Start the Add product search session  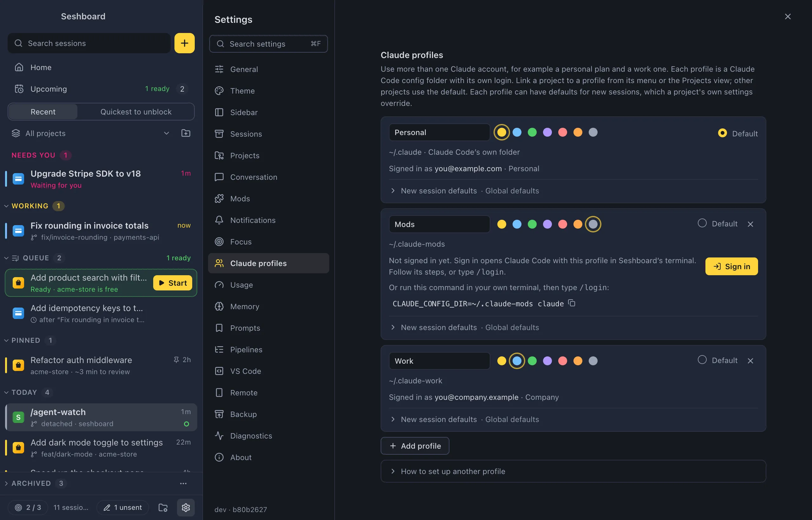click(x=173, y=283)
